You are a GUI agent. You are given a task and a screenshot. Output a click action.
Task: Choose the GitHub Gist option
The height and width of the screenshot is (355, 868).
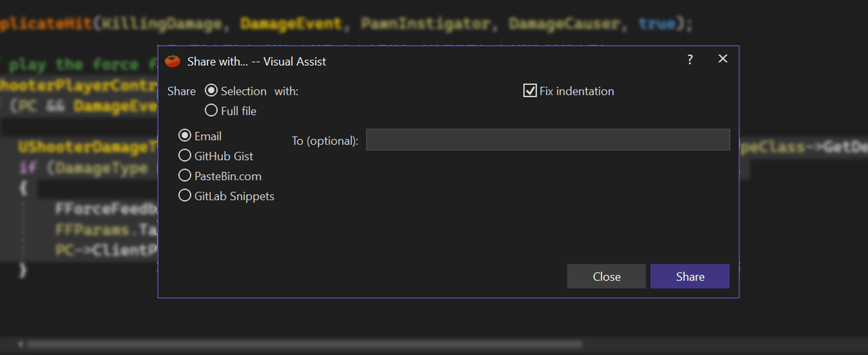coord(185,156)
